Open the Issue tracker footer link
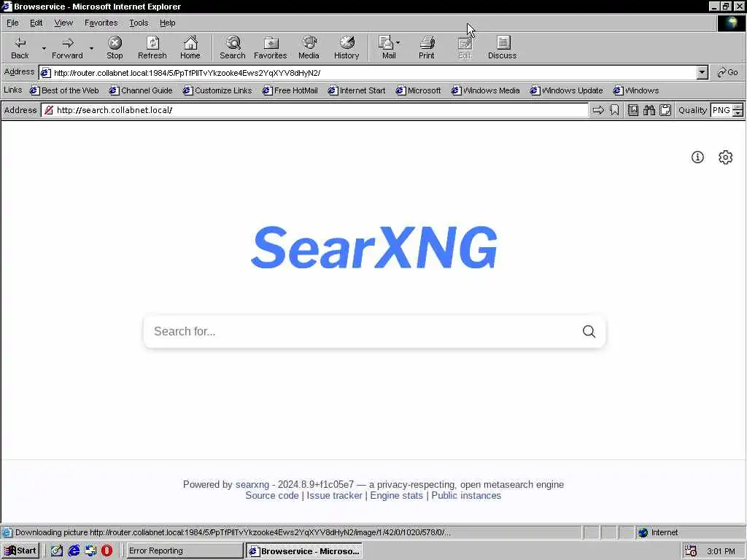 coord(334,496)
